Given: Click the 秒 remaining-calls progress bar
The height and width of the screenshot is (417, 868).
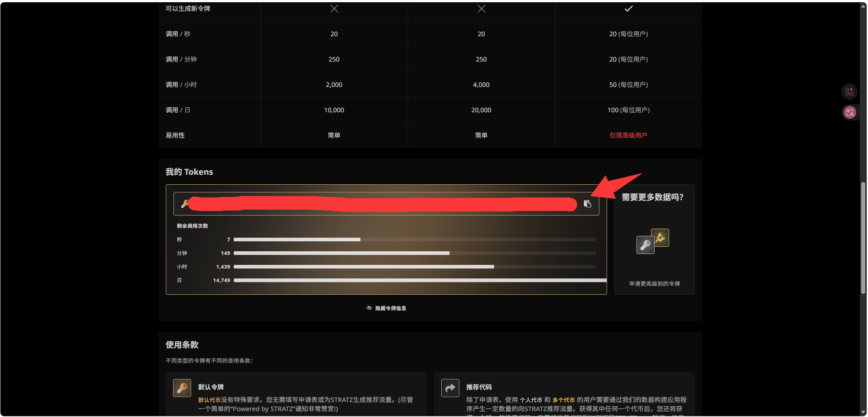Looking at the screenshot, I should 415,240.
